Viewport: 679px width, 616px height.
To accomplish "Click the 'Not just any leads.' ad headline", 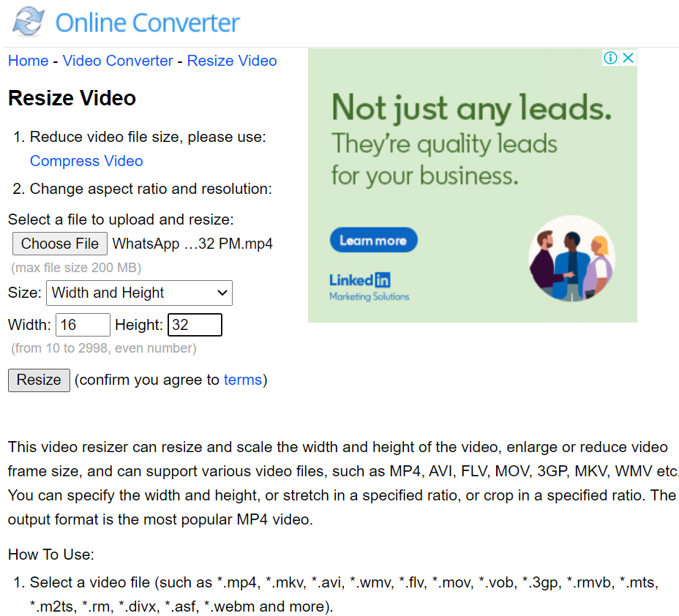I will [472, 108].
